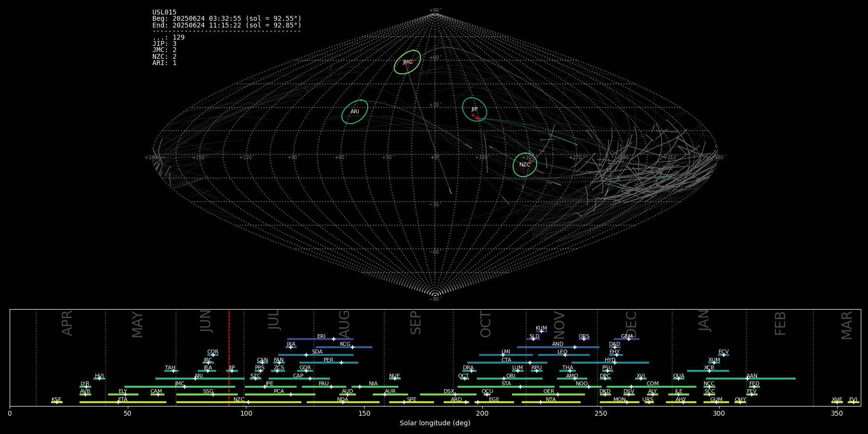This screenshot has height=434, width=868.
Task: Click the KCG shower bar label
Action: pos(345,344)
